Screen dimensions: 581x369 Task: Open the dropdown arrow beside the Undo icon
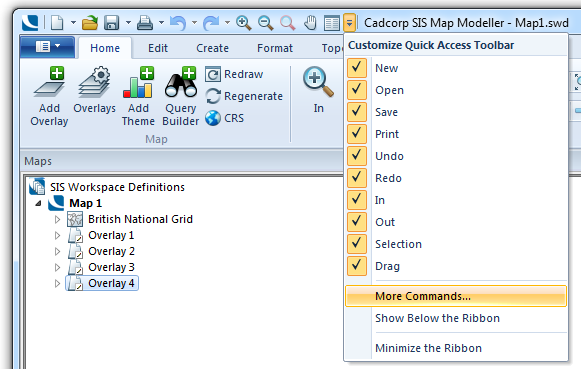coord(194,23)
